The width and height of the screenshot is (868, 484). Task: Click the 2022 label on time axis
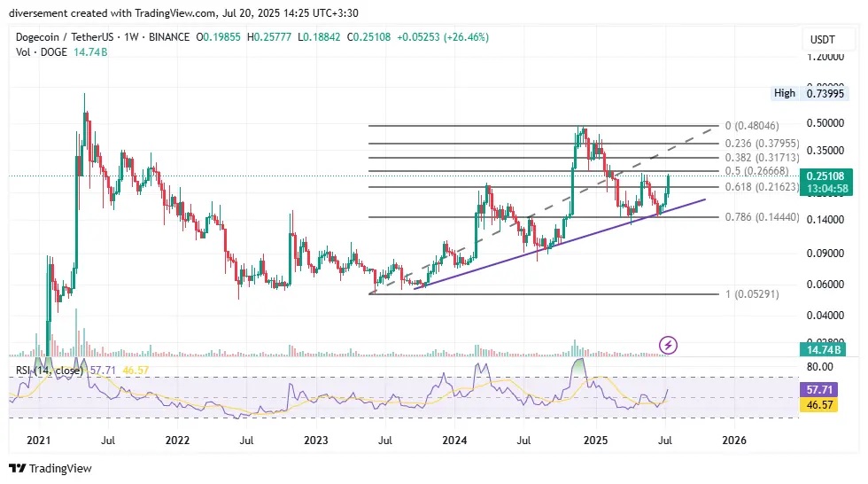tap(177, 441)
